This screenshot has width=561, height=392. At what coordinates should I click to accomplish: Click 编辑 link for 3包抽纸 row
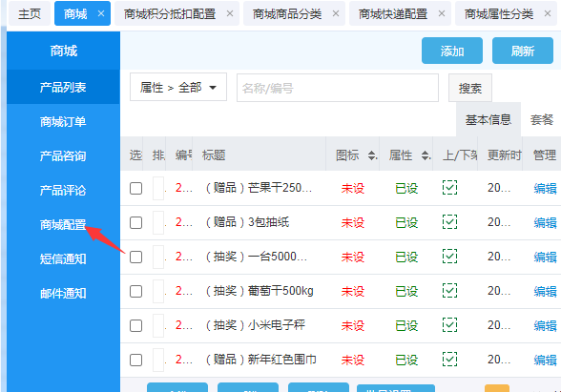[x=546, y=222]
